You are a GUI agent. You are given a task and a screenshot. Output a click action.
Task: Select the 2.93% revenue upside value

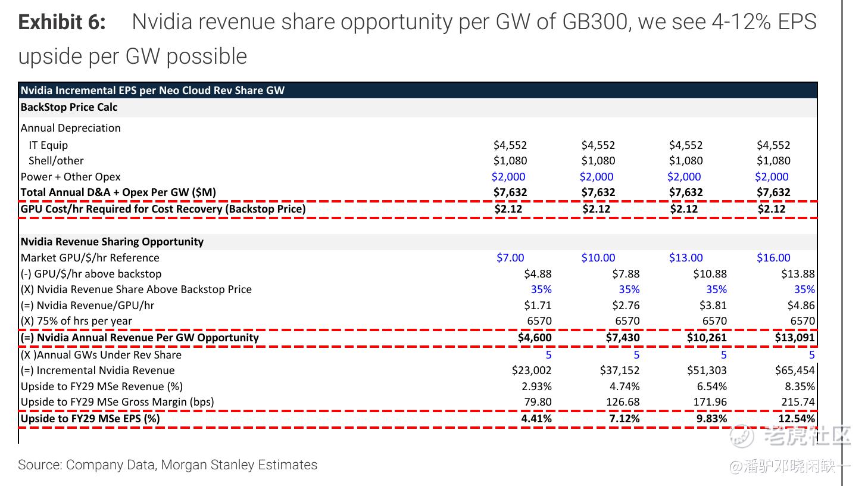pyautogui.click(x=536, y=387)
